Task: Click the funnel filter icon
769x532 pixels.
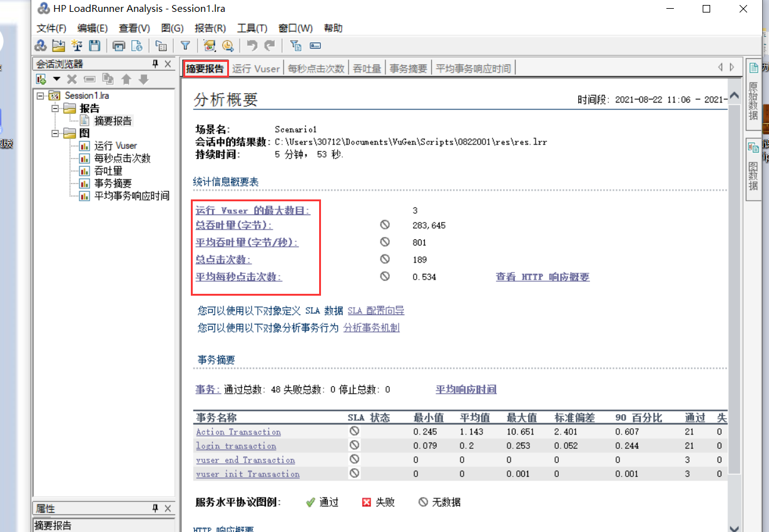Action: [x=186, y=46]
